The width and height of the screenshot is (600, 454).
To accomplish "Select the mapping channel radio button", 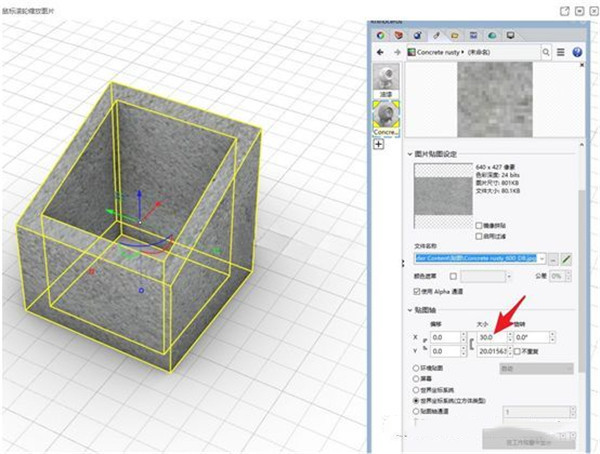I will tap(416, 412).
